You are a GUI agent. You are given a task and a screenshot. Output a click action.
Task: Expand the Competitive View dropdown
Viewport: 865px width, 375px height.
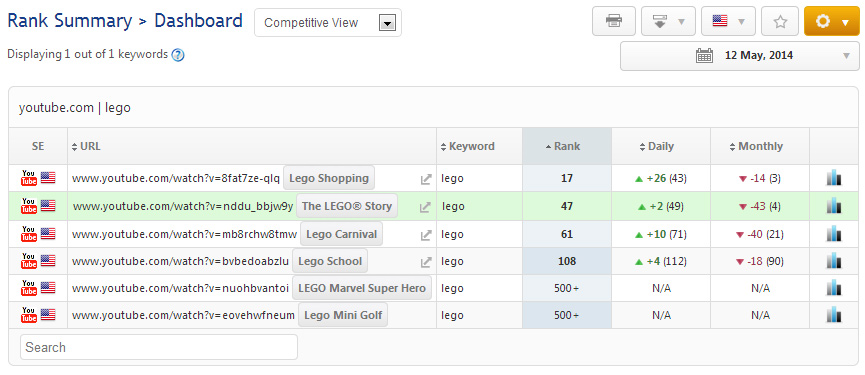[328, 23]
